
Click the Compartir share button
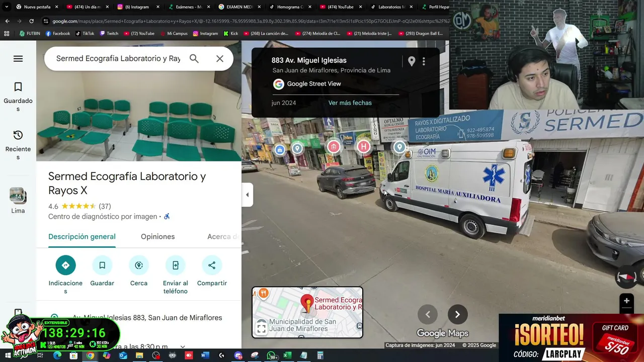pyautogui.click(x=212, y=271)
